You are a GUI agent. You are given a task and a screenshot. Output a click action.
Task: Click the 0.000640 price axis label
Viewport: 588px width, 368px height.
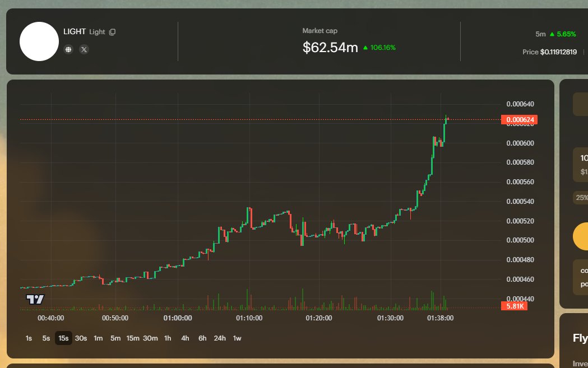[520, 104]
